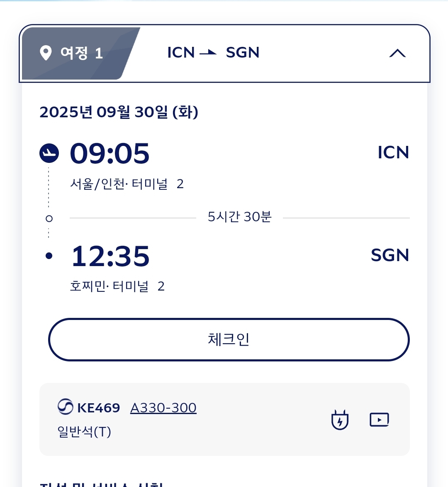Click the 09:05 departure time
The image size is (448, 487).
tap(110, 153)
